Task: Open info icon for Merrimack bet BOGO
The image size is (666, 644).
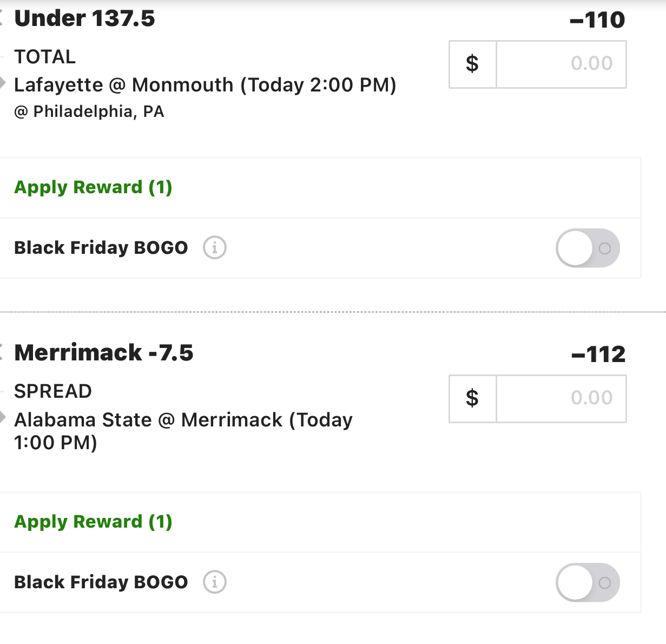Action: point(215,582)
